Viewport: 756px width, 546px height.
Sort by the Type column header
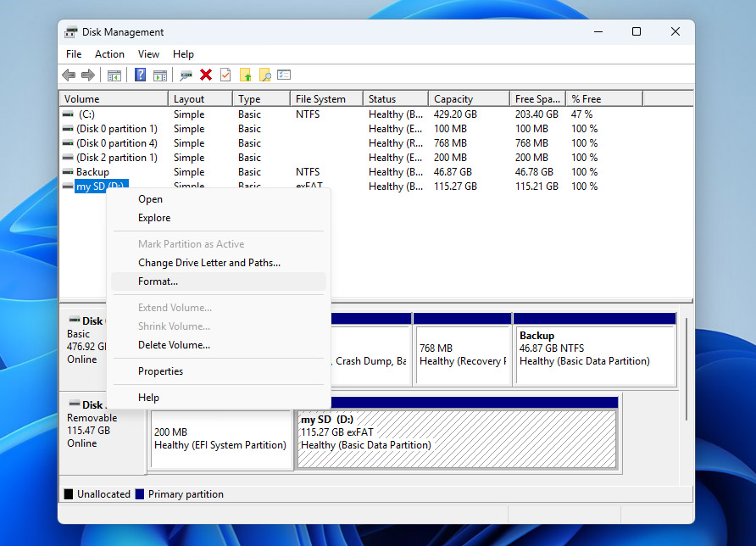[x=261, y=99]
